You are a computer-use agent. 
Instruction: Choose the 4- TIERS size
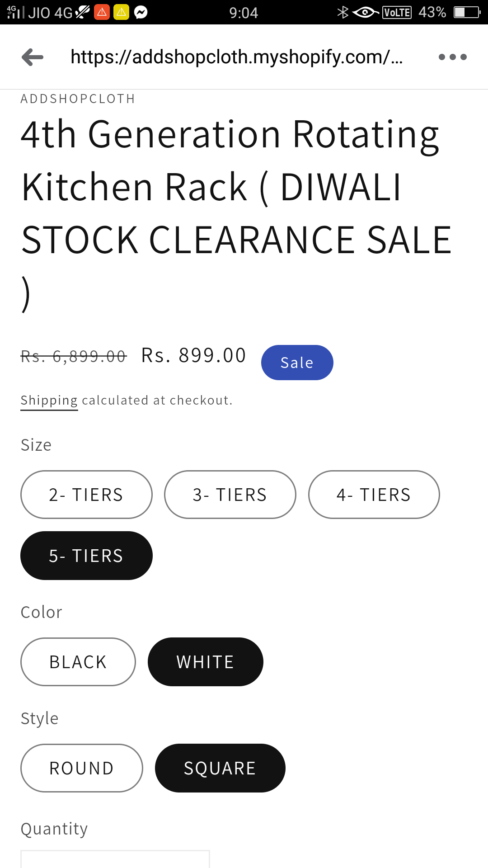pos(374,495)
